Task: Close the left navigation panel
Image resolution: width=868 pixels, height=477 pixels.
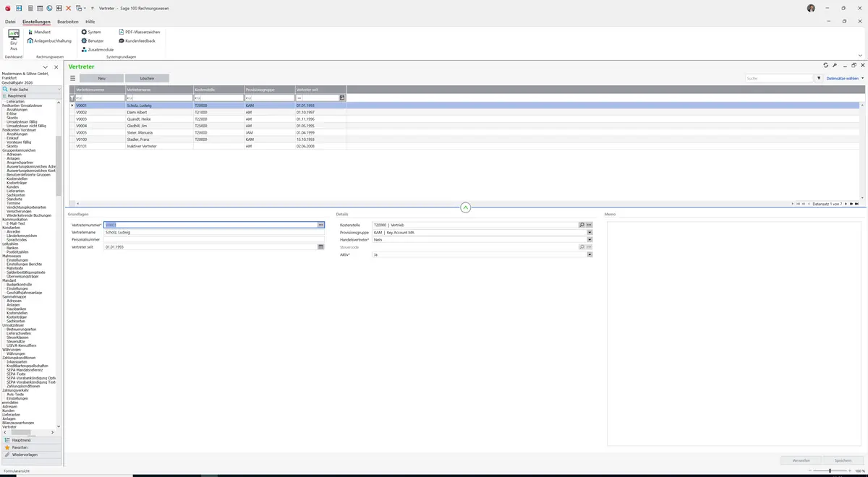Action: click(x=56, y=67)
